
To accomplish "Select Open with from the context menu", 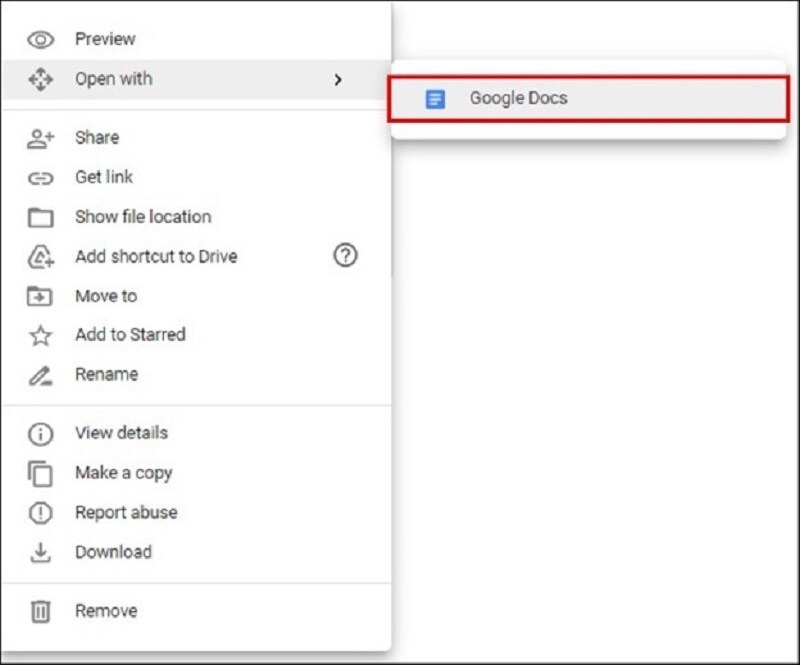I will [x=113, y=78].
